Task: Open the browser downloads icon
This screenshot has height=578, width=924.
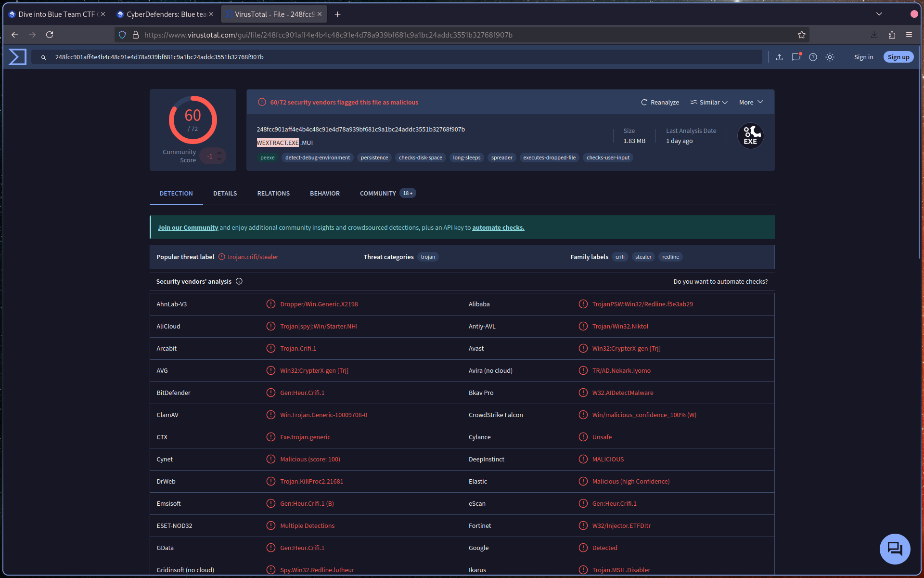Action: [x=874, y=35]
